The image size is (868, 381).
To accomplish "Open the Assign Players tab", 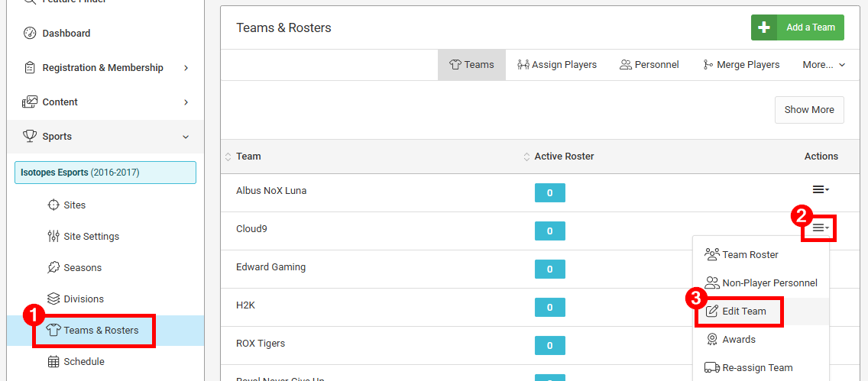I will [557, 65].
